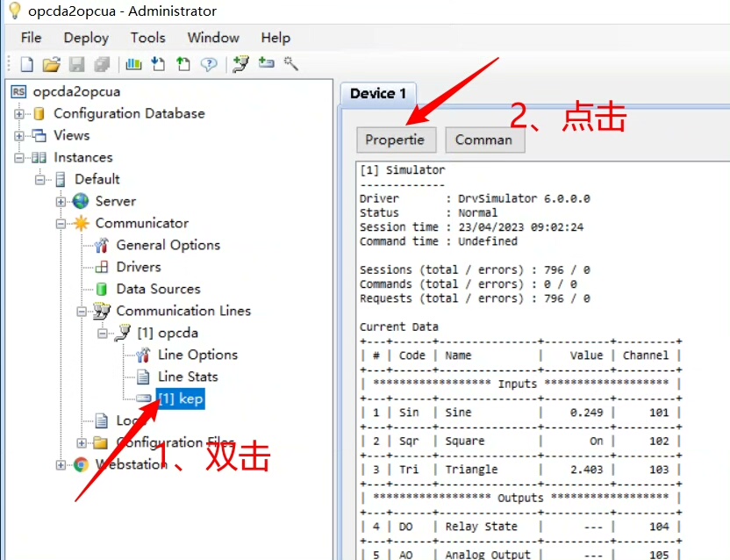Click the Server globe icon
The width and height of the screenshot is (730, 560).
pos(81,201)
